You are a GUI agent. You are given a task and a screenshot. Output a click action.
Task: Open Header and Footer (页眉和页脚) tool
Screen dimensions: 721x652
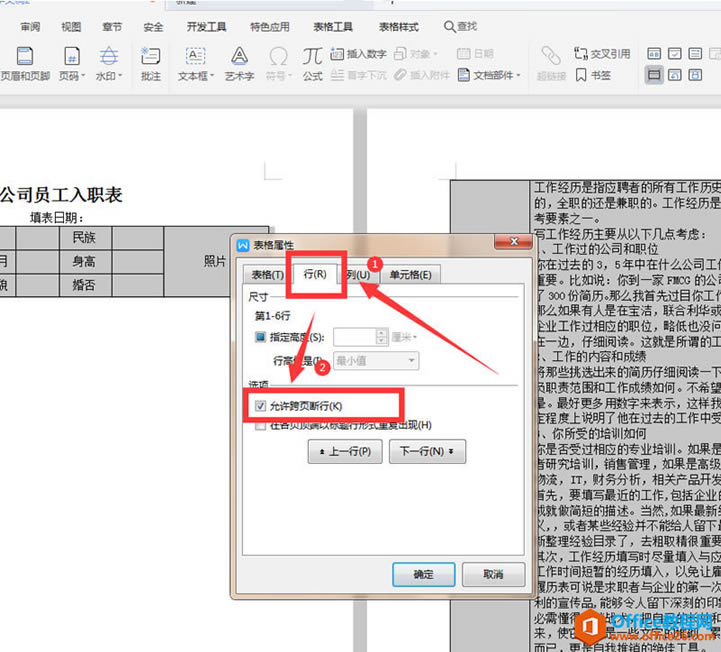point(25,64)
